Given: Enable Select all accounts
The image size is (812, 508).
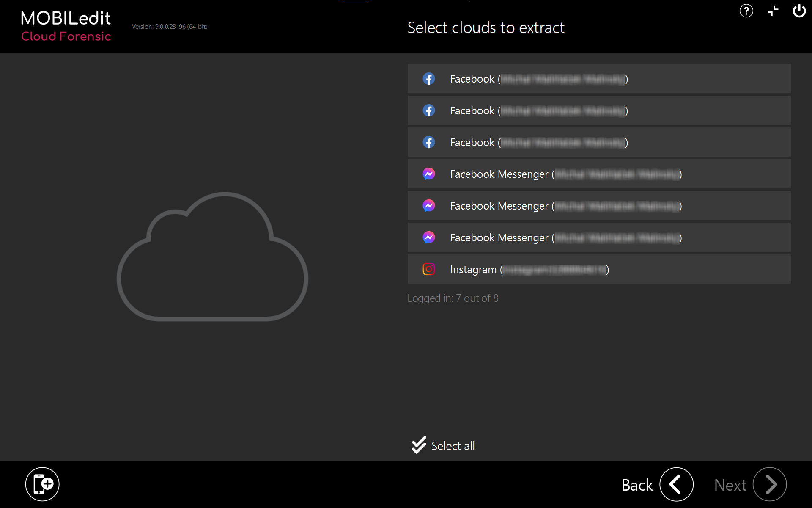Looking at the screenshot, I should tap(442, 445).
